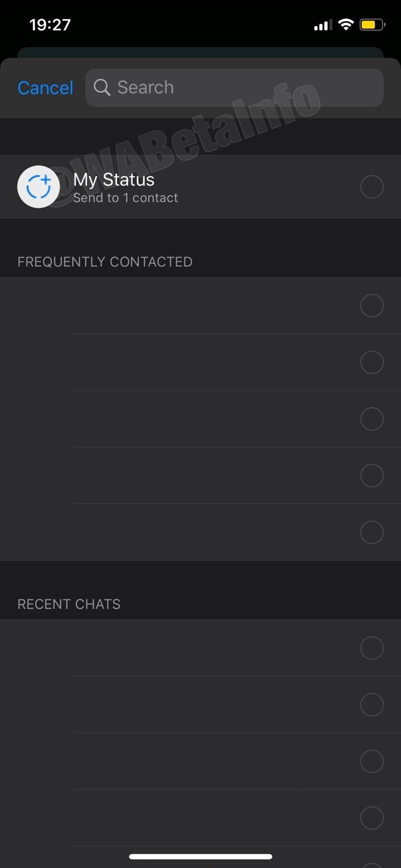Select the second Recent Chats radio circle
The height and width of the screenshot is (868, 401).
[372, 704]
